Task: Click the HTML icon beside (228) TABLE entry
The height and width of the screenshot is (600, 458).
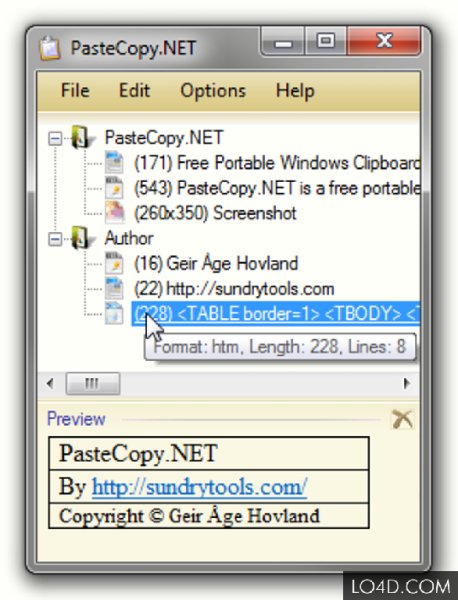Action: pyautogui.click(x=114, y=313)
